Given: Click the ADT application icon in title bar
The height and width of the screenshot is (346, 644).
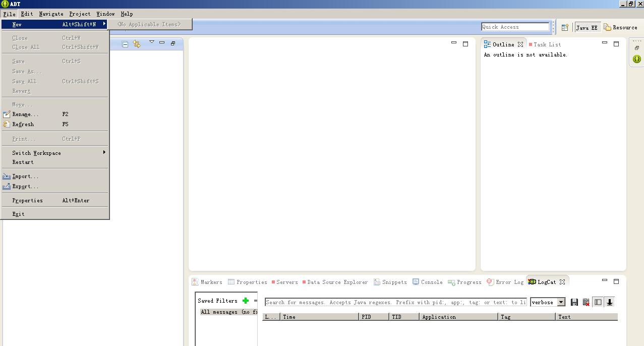Looking at the screenshot, I should (5, 4).
